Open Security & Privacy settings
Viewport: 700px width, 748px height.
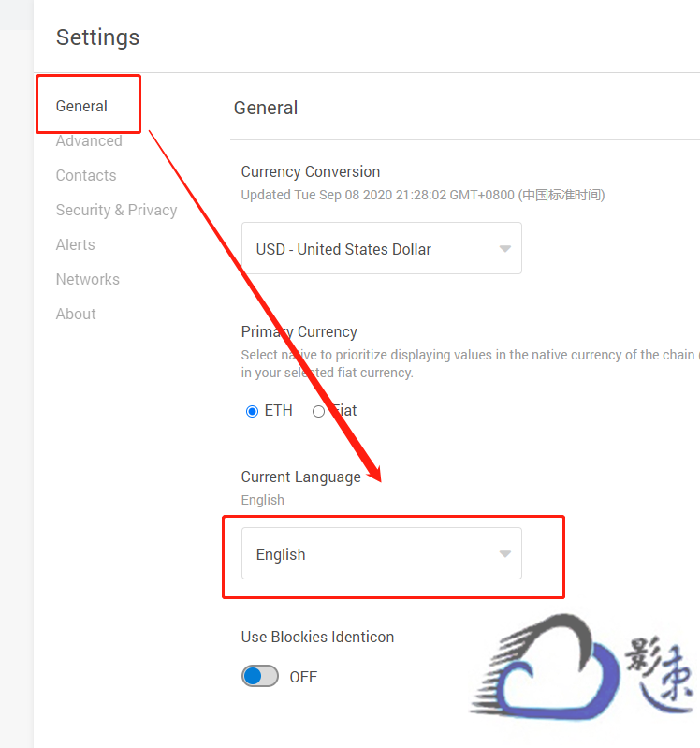116,210
